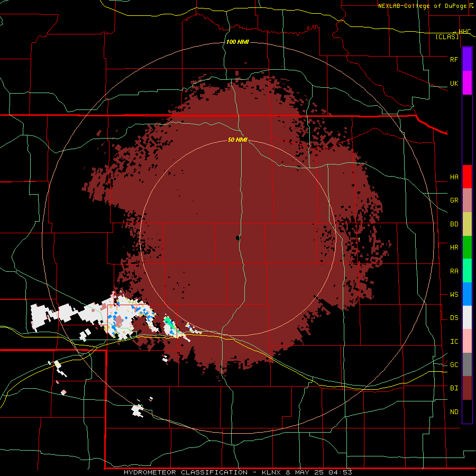Screen dimensions: 476x476
Task: Click the 'HA' legend label
Action: pos(454,177)
